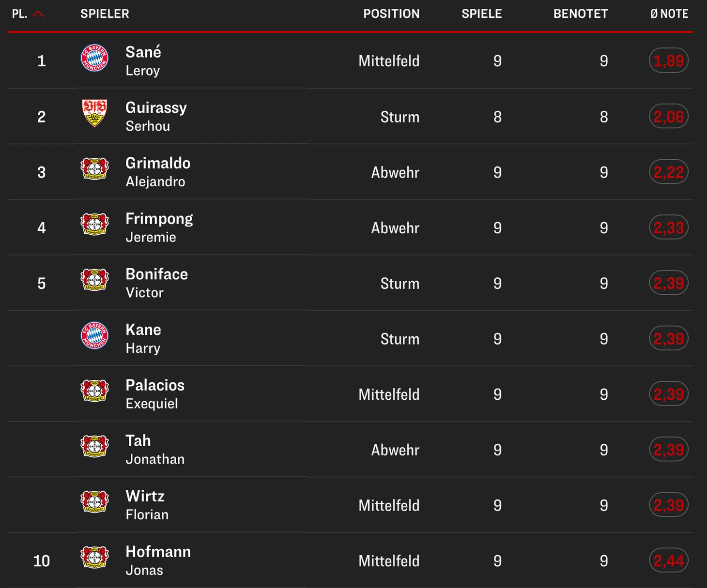Click the Leverkusen crest beside Wirtz
The image size is (707, 588).
(x=94, y=502)
